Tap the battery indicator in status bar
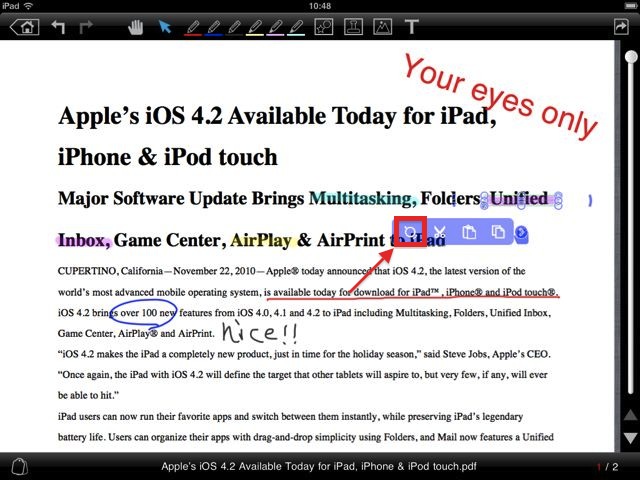This screenshot has width=640, height=480. click(x=631, y=6)
